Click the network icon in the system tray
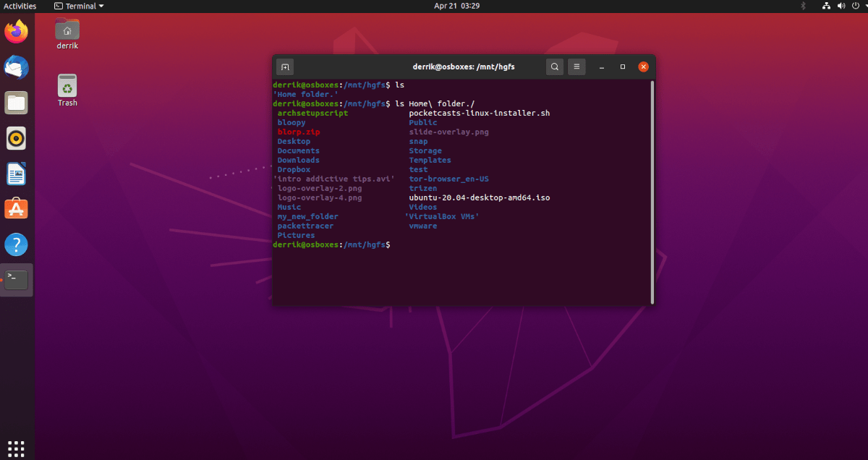 pos(826,6)
